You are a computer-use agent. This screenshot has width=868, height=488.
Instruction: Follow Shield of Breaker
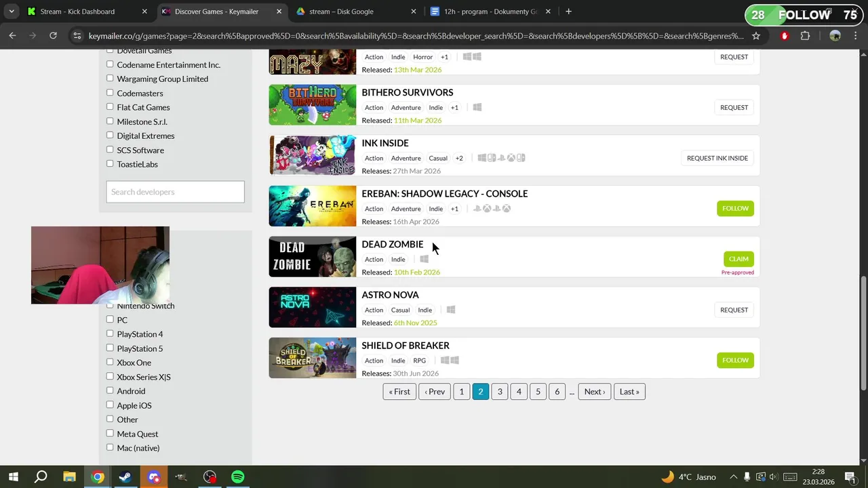(735, 360)
